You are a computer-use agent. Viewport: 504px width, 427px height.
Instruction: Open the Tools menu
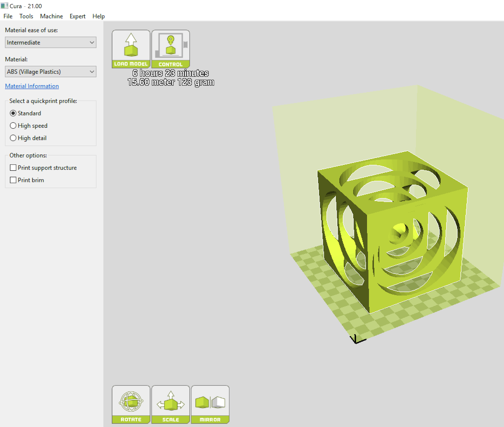pos(26,16)
